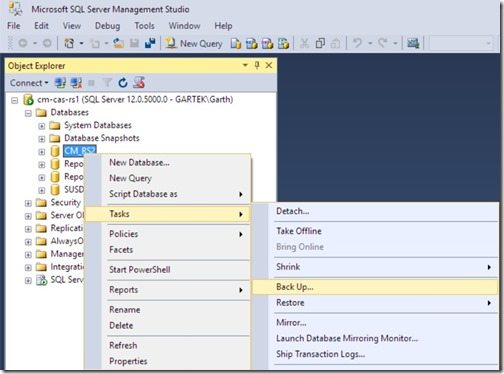Open the Edit menu
The image size is (504, 374).
click(x=41, y=26)
